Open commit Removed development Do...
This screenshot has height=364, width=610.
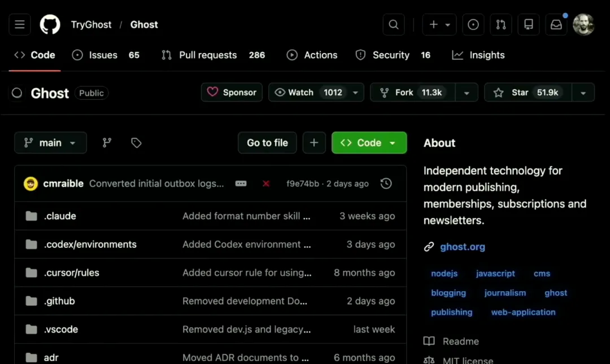click(x=245, y=301)
